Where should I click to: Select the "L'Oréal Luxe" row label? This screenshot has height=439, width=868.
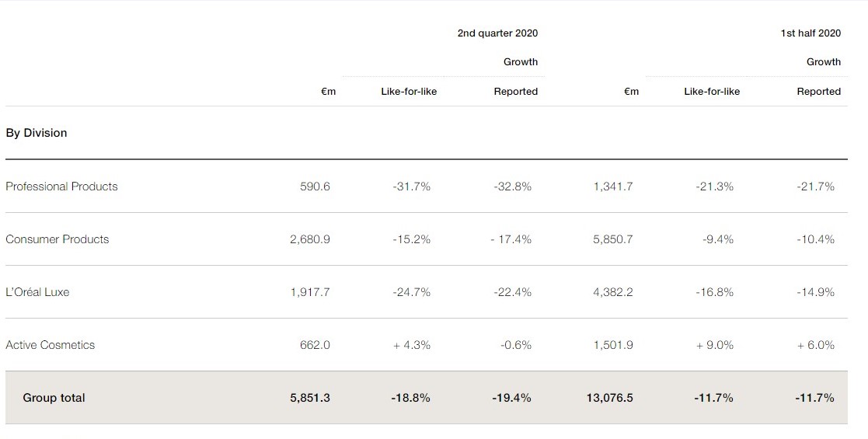tap(37, 292)
